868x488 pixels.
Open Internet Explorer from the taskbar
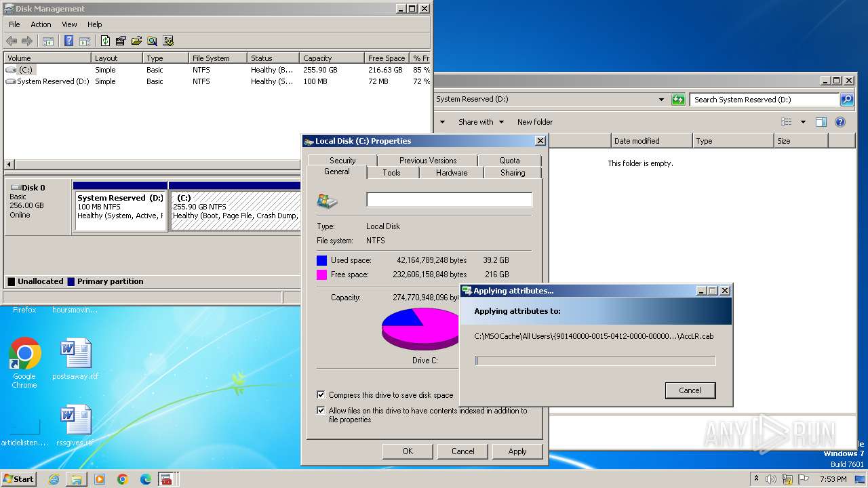click(54, 479)
